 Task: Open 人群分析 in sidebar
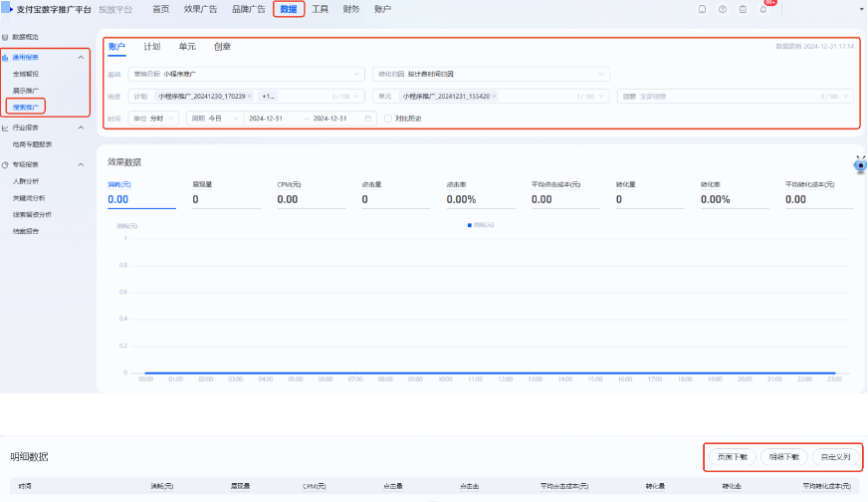[26, 181]
